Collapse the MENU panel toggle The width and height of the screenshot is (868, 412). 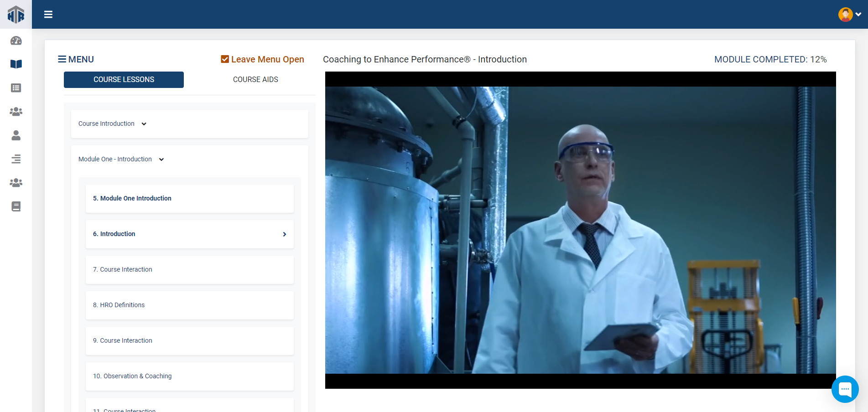(x=76, y=59)
